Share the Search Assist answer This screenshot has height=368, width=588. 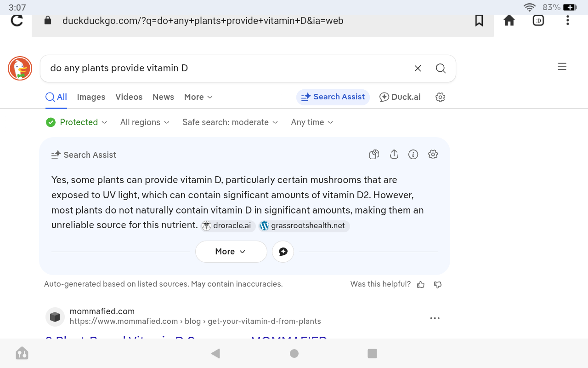pyautogui.click(x=394, y=155)
